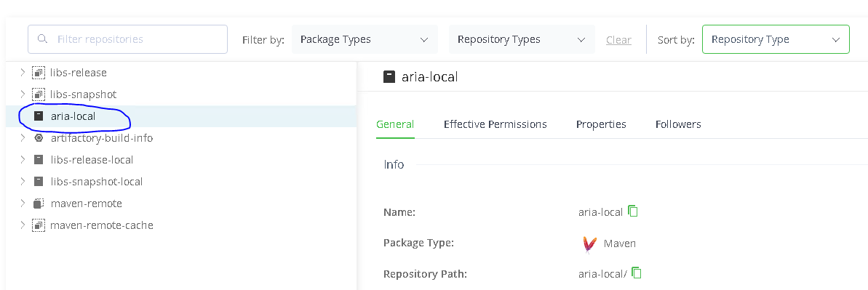Click the aria-local title in details header
Viewport: 868px width, 290px height.
tap(429, 77)
